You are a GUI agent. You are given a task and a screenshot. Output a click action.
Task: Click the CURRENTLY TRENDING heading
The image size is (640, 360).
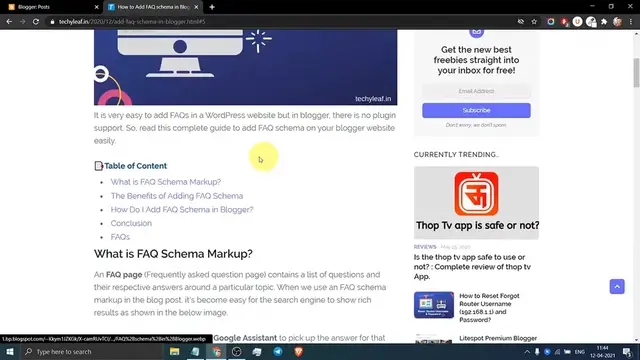[x=456, y=155]
